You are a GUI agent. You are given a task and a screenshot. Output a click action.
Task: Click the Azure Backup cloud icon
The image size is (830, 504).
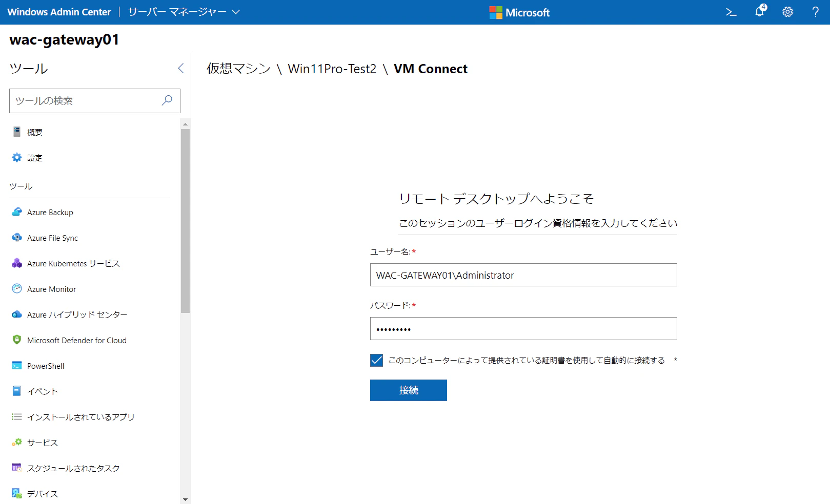tap(17, 212)
